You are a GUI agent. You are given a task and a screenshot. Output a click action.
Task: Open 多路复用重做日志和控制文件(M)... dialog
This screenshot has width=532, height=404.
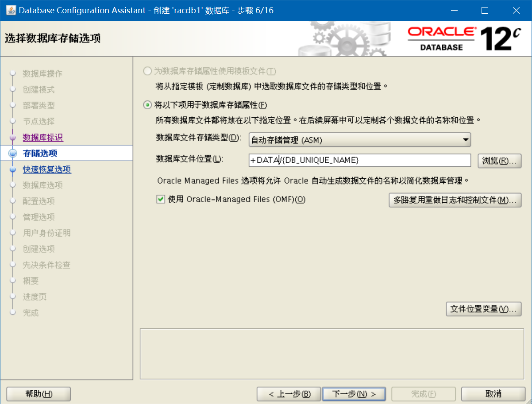(455, 200)
